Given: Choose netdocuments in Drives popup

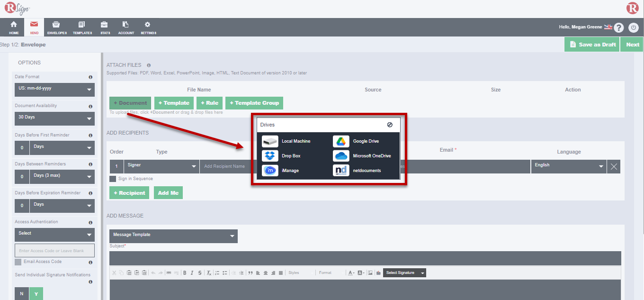Looking at the screenshot, I should [357, 170].
